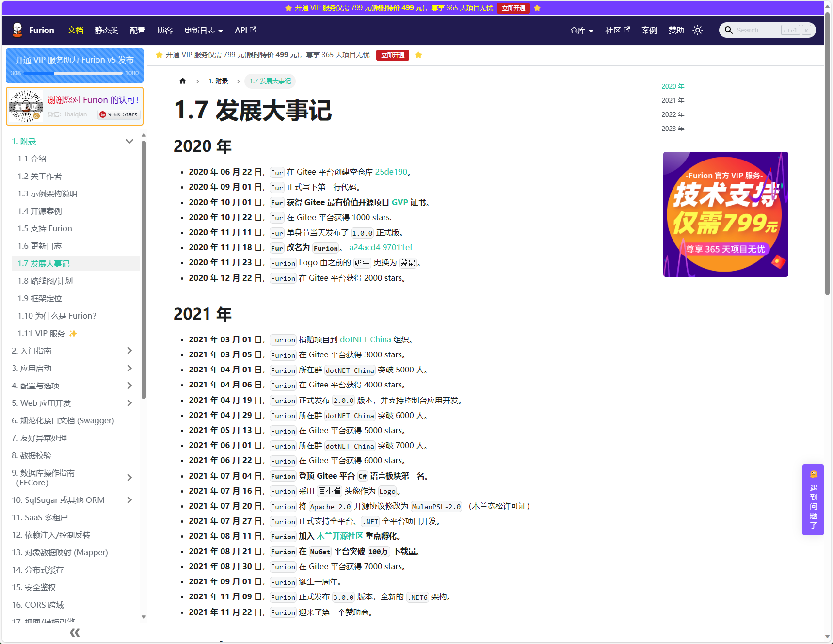Open the dotNET China organization link

pos(366,339)
